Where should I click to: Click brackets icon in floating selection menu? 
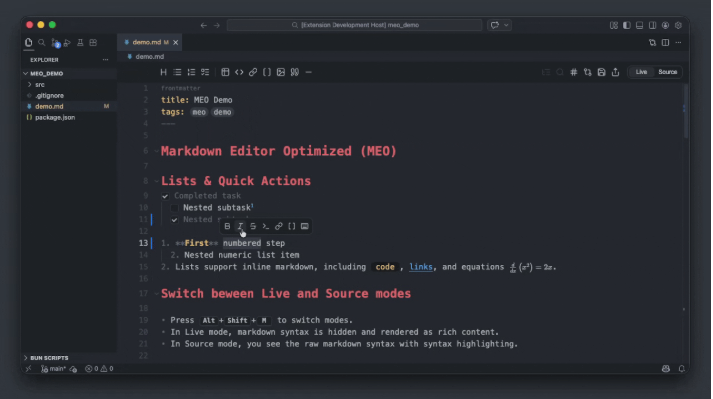point(291,226)
